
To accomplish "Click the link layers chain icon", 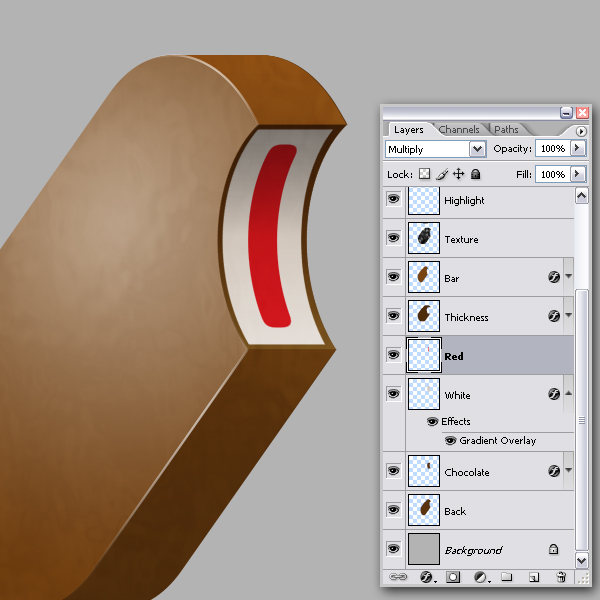I will [x=398, y=576].
